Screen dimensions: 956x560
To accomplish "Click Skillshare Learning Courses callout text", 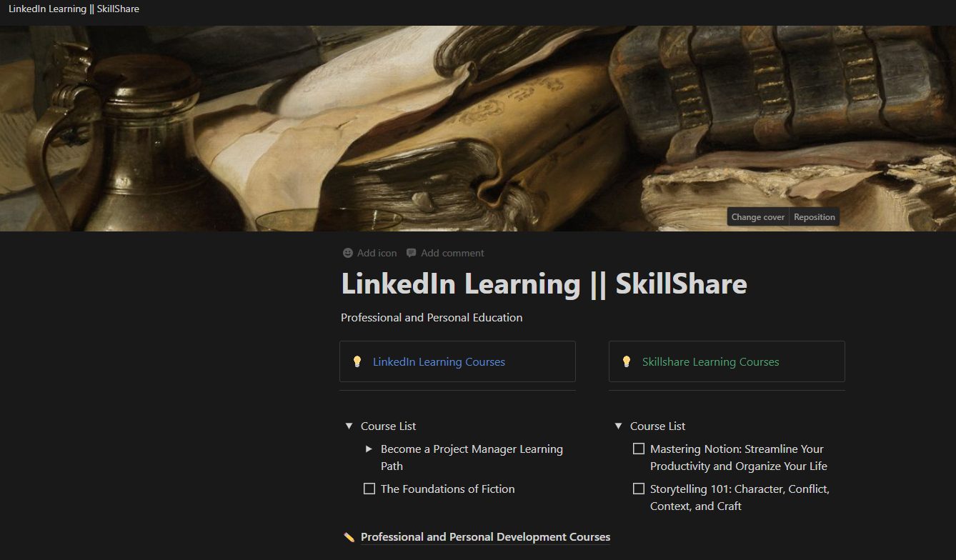I will [710, 361].
